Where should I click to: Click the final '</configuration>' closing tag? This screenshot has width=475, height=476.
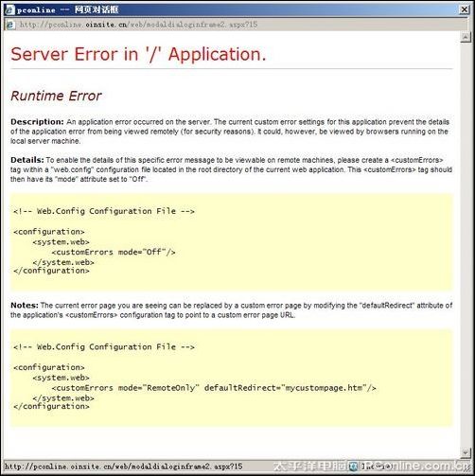(x=51, y=406)
